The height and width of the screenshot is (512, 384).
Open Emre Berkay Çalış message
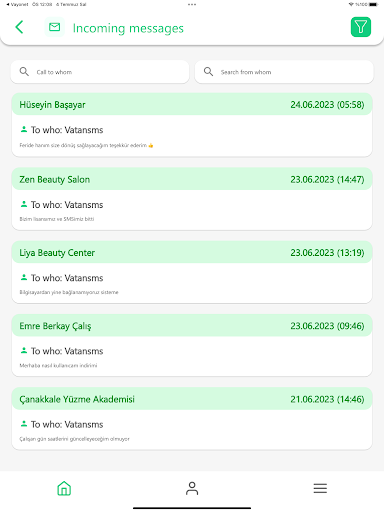click(x=192, y=345)
